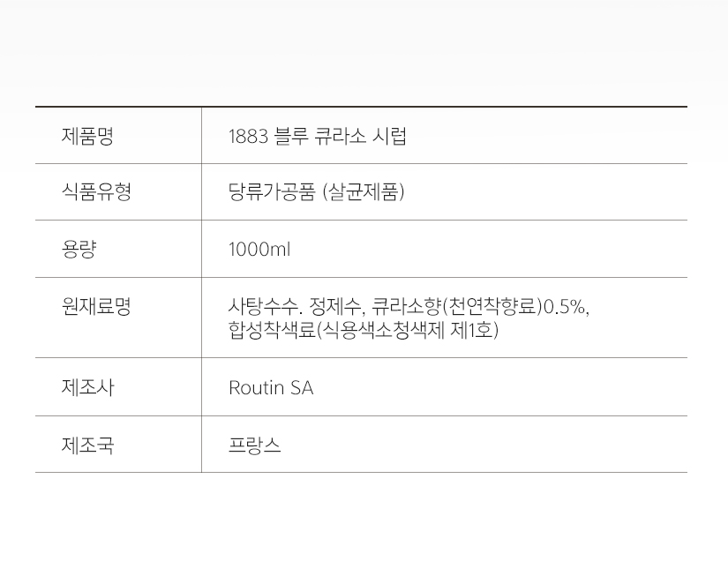Click the 용량 label
Viewport: 728px width, 561px height.
point(79,249)
